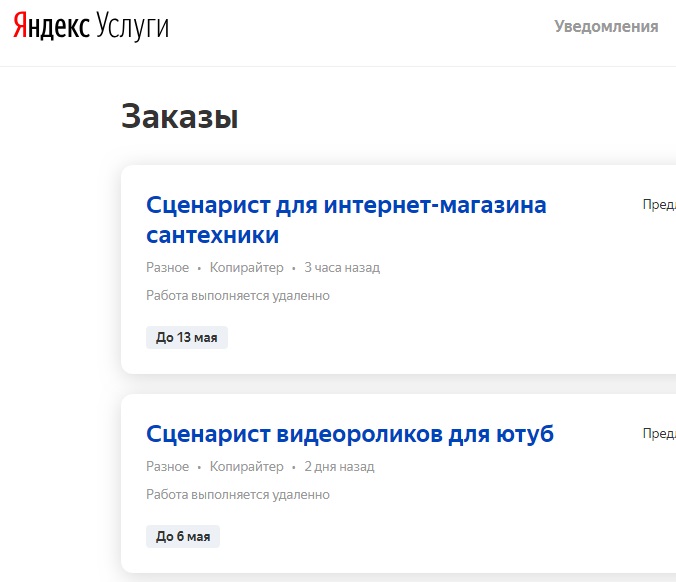Image resolution: width=676 pixels, height=582 pixels.
Task: Click the remote work note in the сантехники order
Action: [x=238, y=296]
